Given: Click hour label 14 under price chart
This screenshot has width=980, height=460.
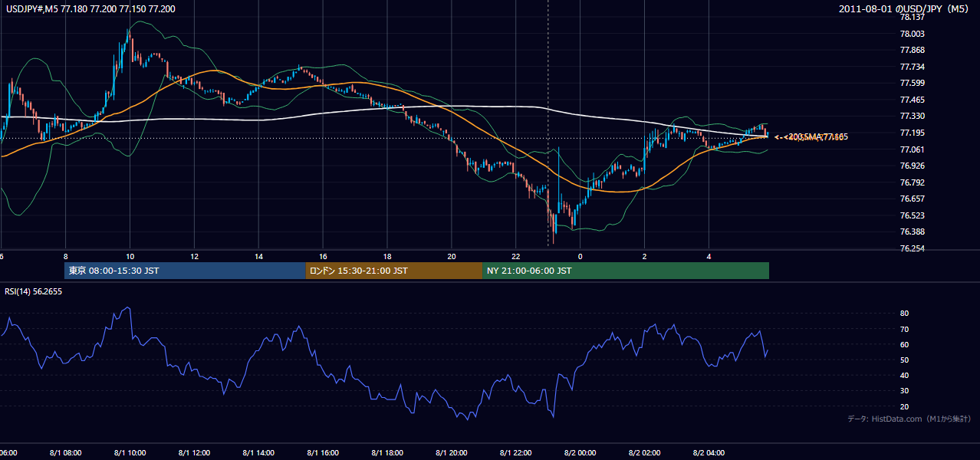Looking at the screenshot, I should click(259, 257).
